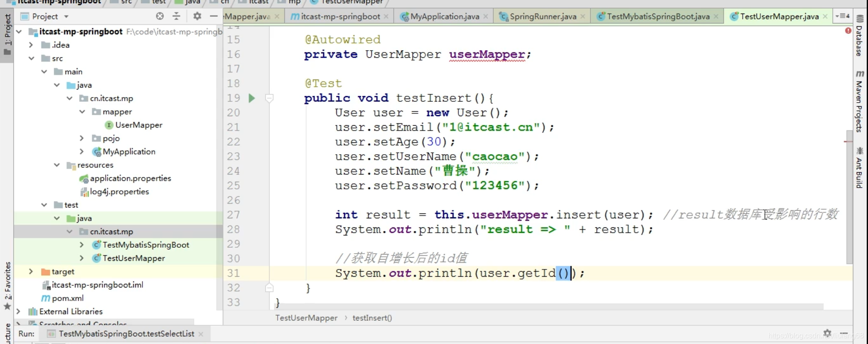Click the scroll-from-source target icon
This screenshot has width=868, height=344.
click(160, 16)
